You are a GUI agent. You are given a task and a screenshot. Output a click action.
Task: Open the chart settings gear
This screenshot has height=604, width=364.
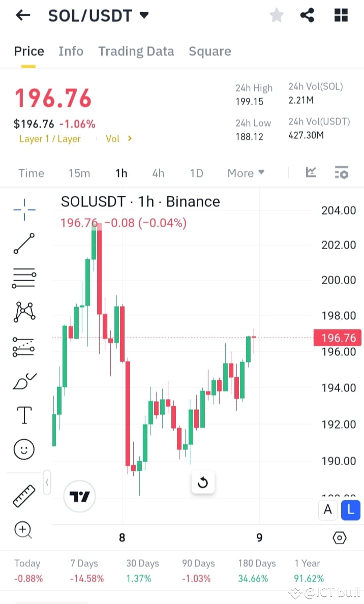tap(341, 537)
